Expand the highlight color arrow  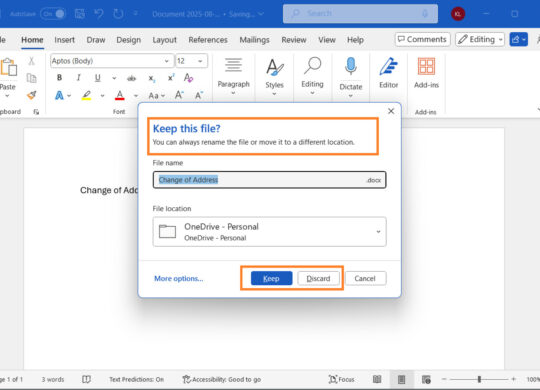pos(102,95)
